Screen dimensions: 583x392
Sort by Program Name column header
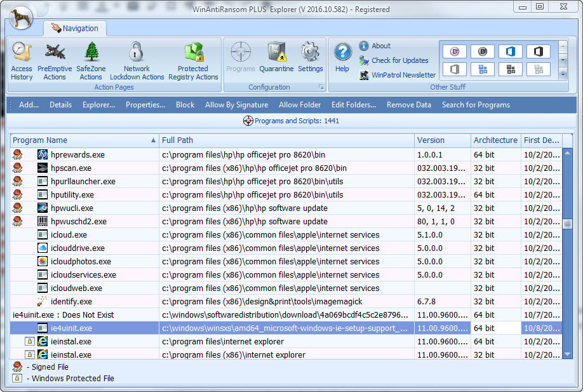(84, 140)
